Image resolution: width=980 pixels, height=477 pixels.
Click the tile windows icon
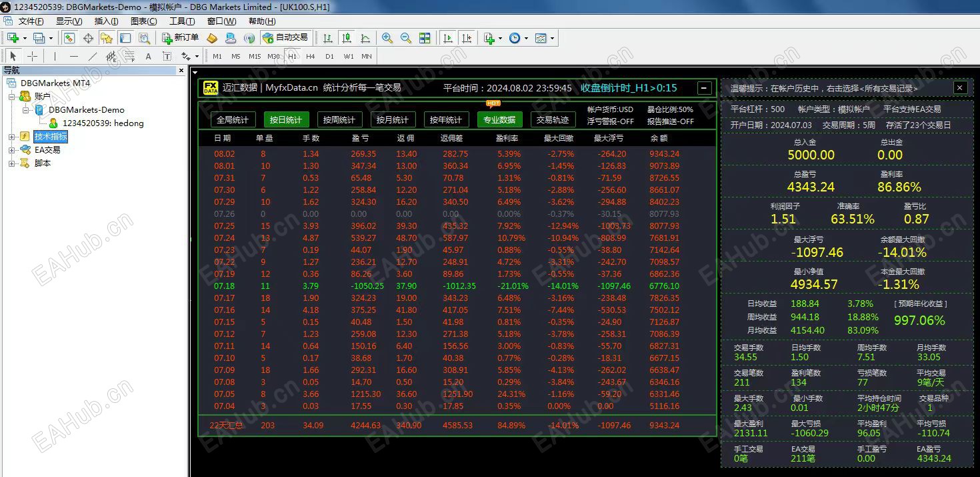[x=425, y=38]
